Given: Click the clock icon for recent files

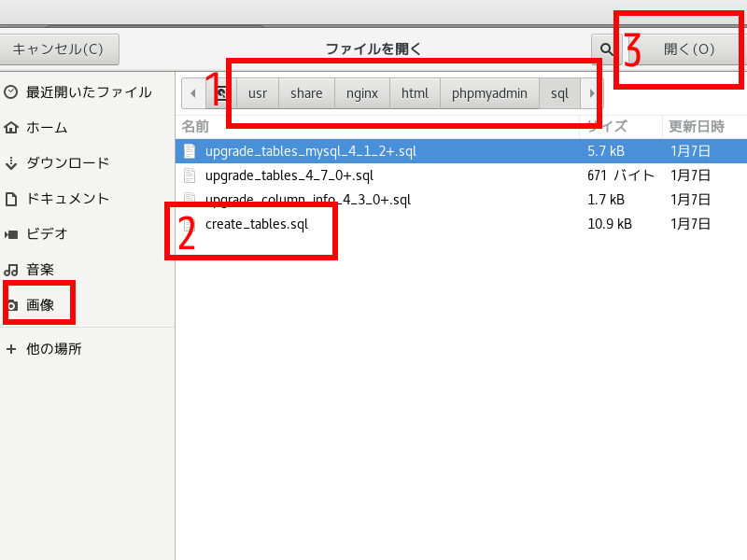Looking at the screenshot, I should (x=11, y=92).
